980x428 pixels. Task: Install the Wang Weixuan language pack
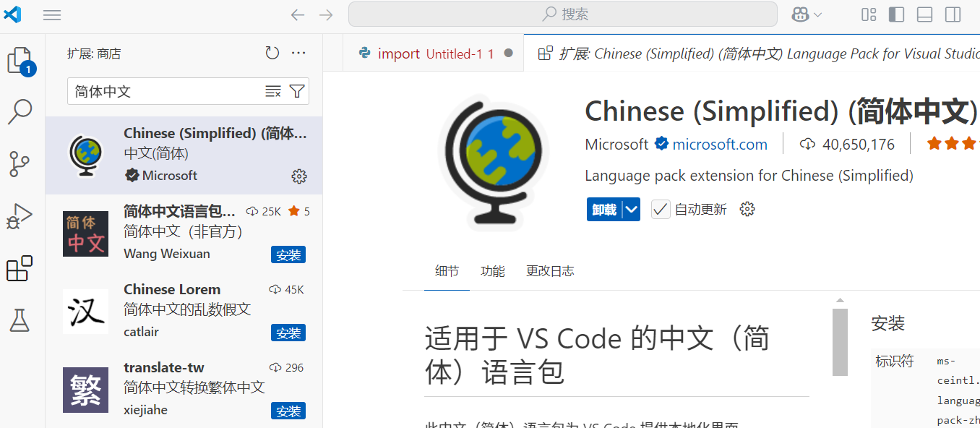(x=288, y=254)
